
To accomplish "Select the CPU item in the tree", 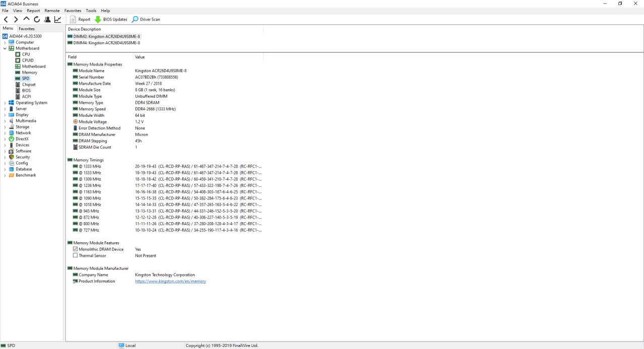I will [x=26, y=54].
